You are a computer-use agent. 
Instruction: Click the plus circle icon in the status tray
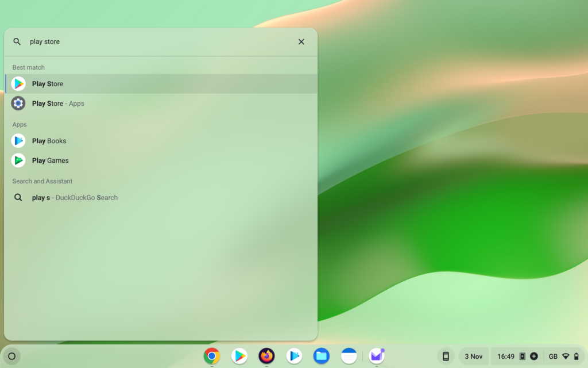(x=534, y=356)
